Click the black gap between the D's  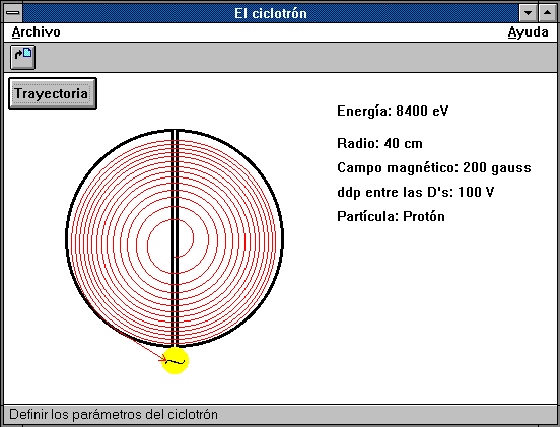click(175, 238)
